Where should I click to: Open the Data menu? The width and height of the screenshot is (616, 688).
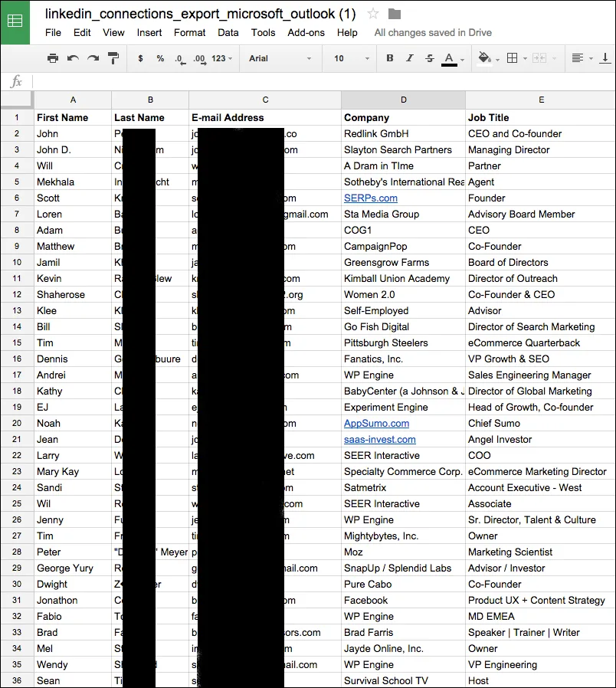click(228, 32)
